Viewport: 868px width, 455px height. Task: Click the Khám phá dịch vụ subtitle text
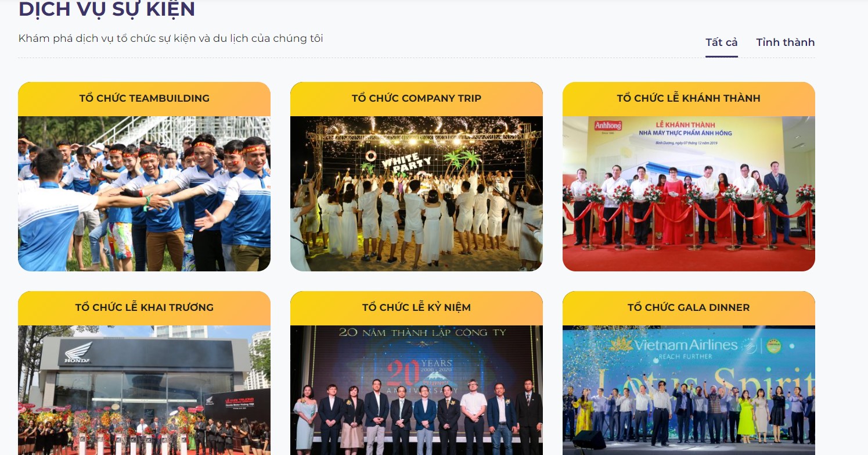(x=171, y=38)
